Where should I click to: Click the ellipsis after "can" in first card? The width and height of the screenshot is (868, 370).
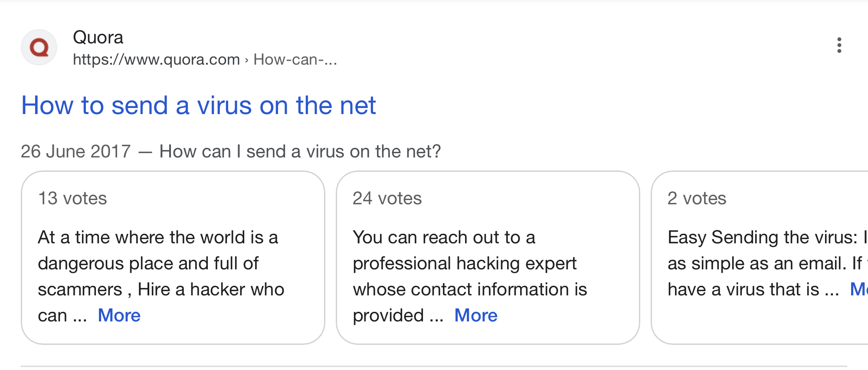[80, 317]
